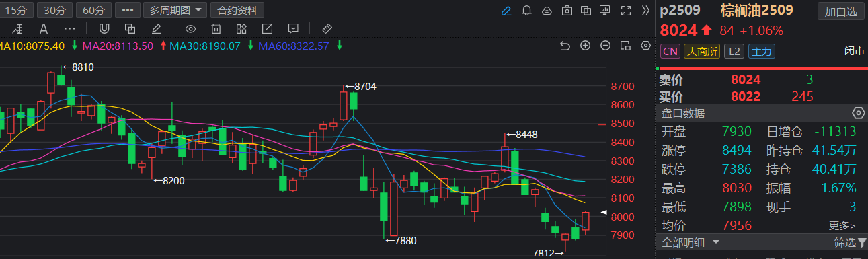Image resolution: width=868 pixels, height=259 pixels.
Task: Toggle the blue drawing pen icon in top toolbar
Action: tap(506, 11)
